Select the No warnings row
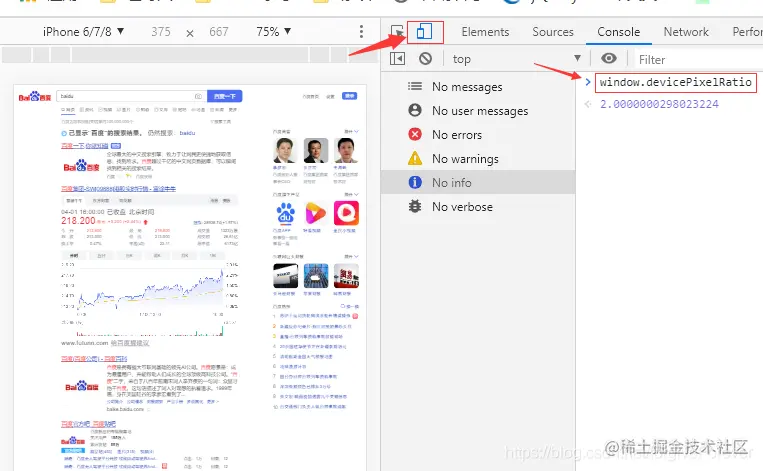 478,159
